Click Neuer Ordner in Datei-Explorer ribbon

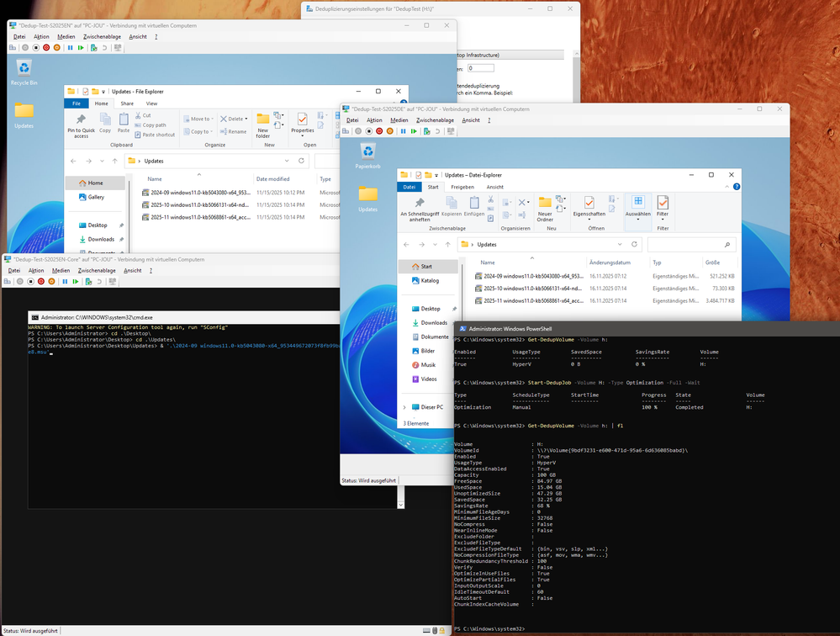545,209
